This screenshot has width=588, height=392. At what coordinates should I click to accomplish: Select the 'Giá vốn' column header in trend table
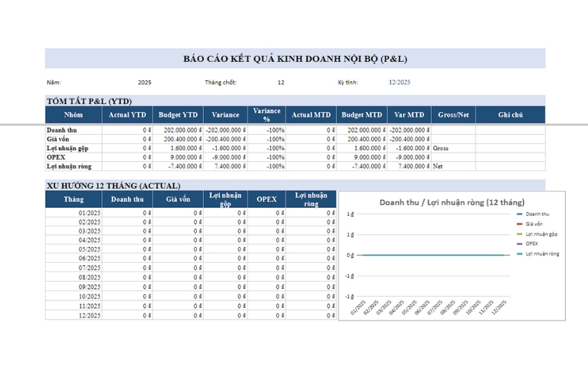[x=178, y=199]
